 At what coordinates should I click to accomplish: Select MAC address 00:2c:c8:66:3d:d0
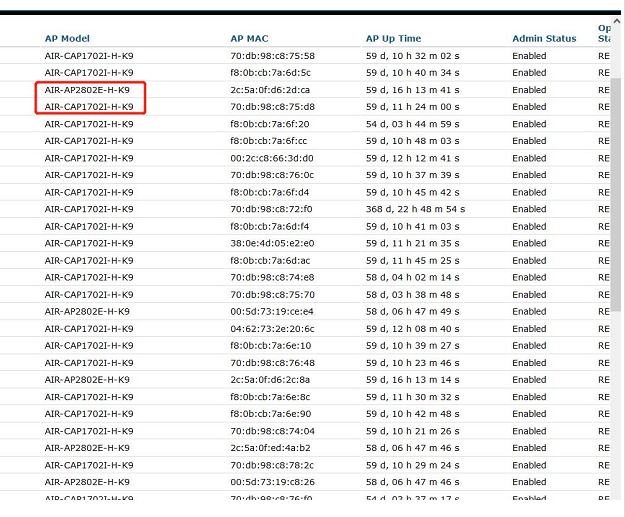(272, 158)
